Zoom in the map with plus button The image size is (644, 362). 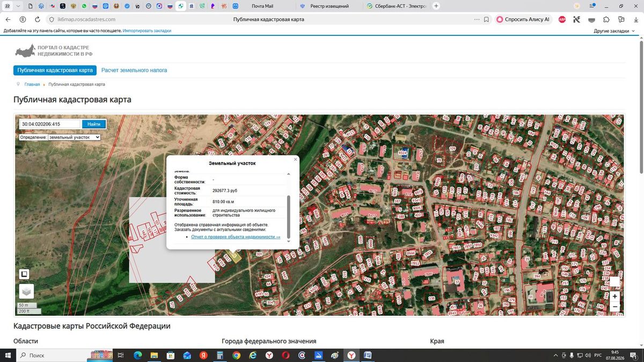(x=615, y=296)
